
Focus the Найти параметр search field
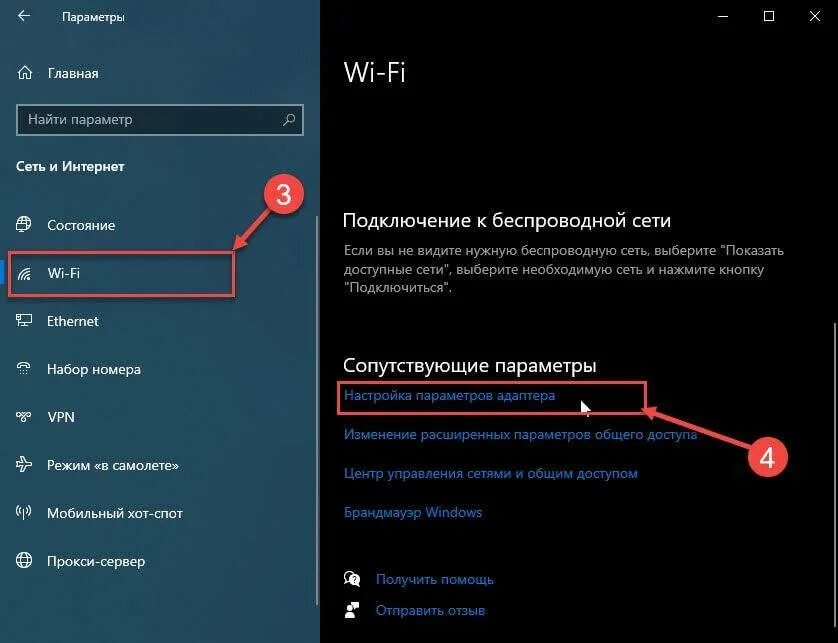(160, 119)
